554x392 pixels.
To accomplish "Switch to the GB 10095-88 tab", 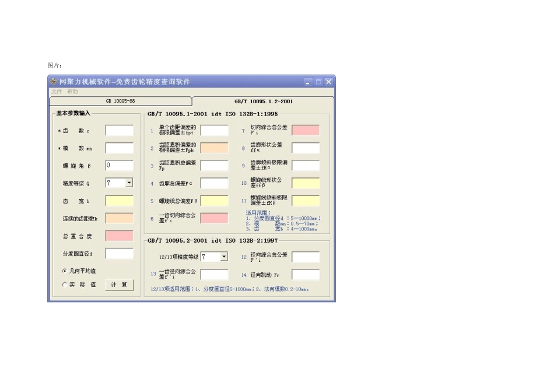I will [x=121, y=101].
